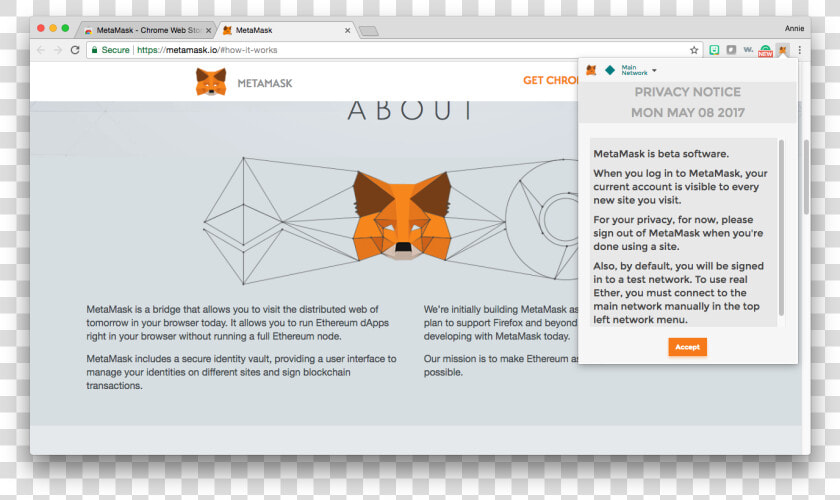Screen dimensions: 840x500
Task: Click the green Secure padlock icon
Action: click(x=94, y=50)
